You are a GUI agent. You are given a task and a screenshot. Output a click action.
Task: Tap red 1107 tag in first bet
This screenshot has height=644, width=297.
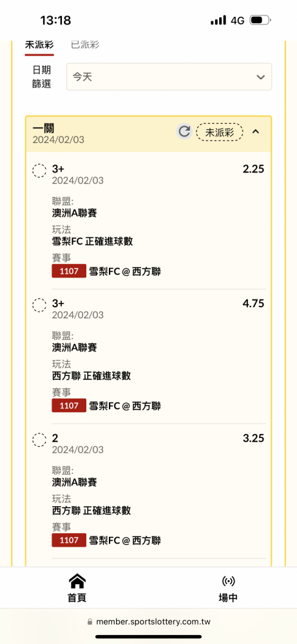pos(69,271)
